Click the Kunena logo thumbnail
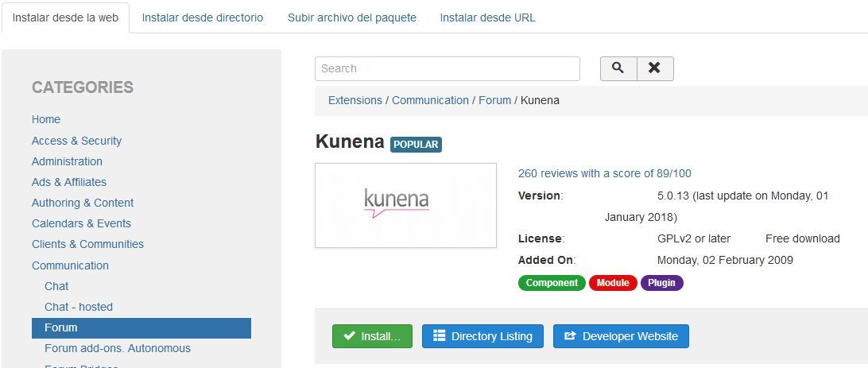The width and height of the screenshot is (868, 368). tap(405, 205)
